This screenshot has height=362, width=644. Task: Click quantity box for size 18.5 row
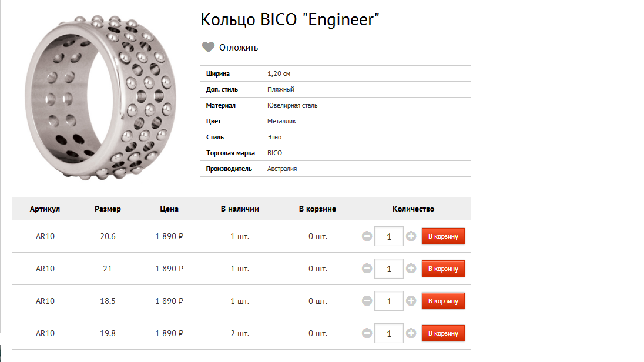coord(389,301)
